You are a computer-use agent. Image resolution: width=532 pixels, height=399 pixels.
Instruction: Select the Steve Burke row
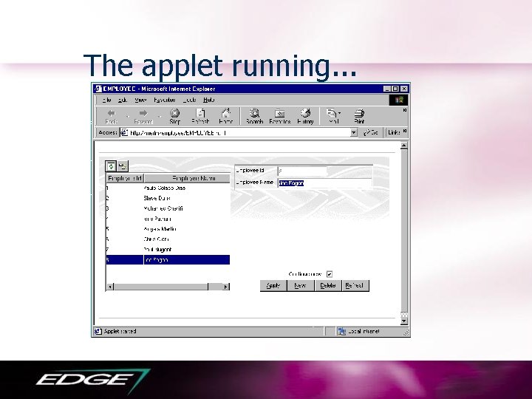pos(168,198)
